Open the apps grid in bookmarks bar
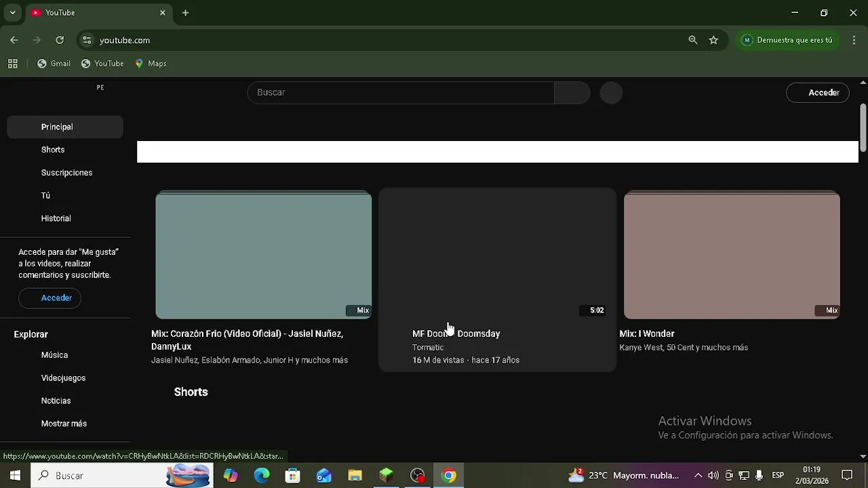 12,64
